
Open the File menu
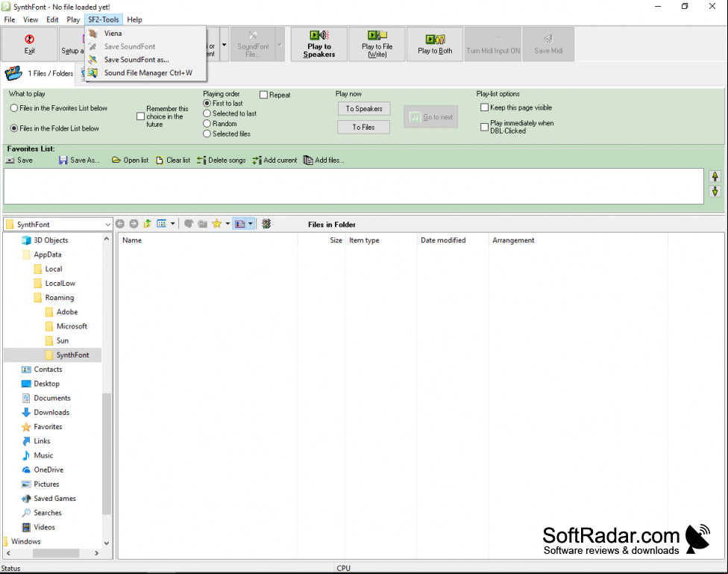pyautogui.click(x=9, y=19)
